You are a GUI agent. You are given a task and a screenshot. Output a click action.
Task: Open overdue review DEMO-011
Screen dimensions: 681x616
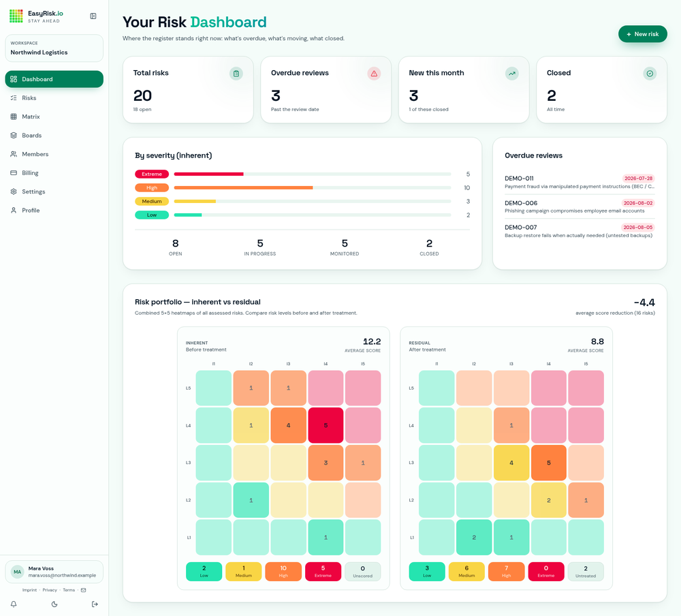580,182
